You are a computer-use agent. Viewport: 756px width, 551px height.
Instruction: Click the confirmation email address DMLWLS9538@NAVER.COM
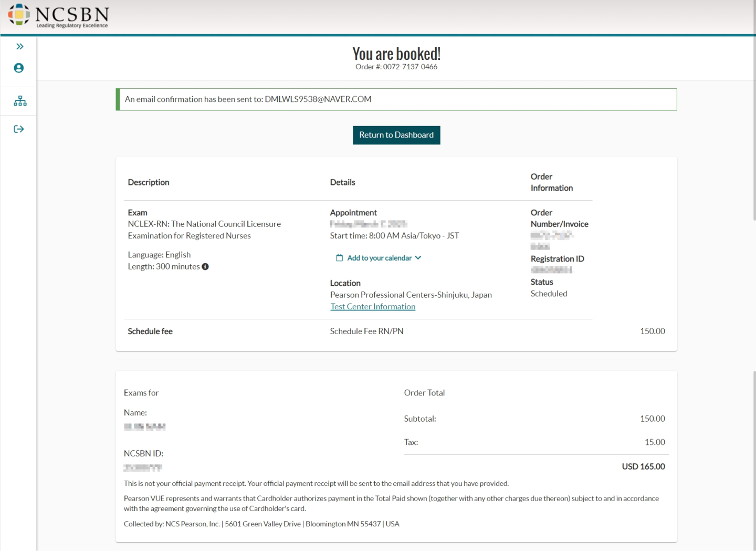click(318, 99)
